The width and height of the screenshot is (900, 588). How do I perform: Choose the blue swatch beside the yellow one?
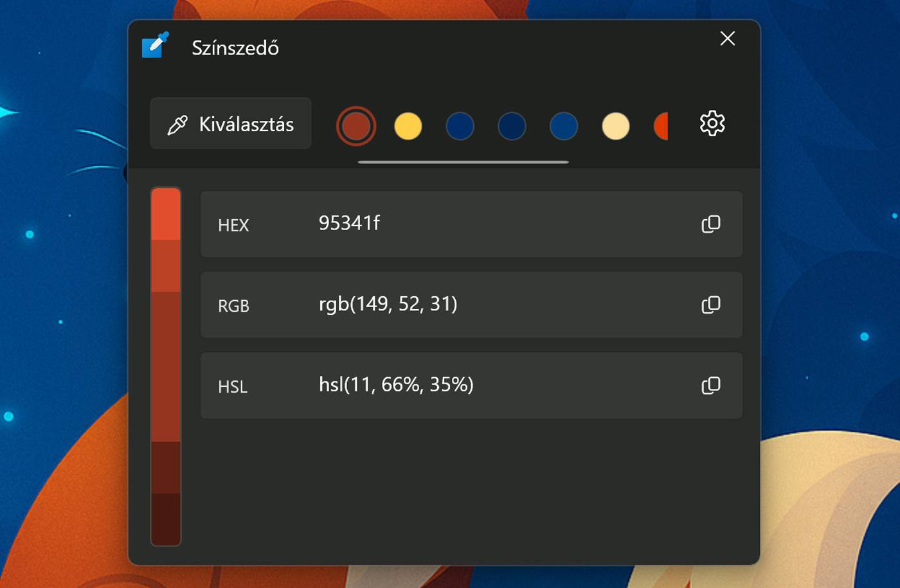pyautogui.click(x=460, y=126)
